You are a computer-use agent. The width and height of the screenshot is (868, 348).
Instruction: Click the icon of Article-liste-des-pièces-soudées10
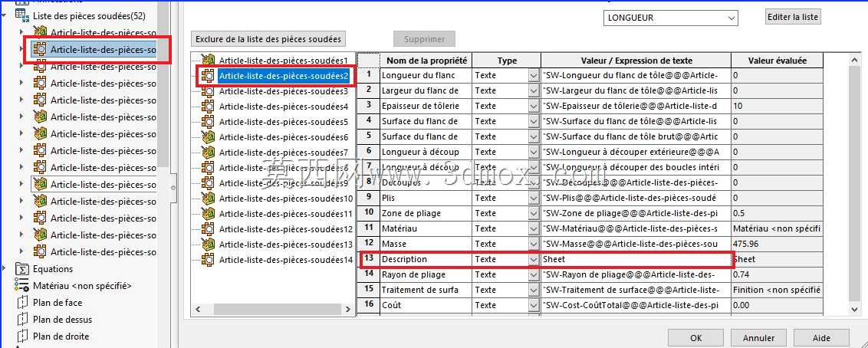tap(208, 198)
